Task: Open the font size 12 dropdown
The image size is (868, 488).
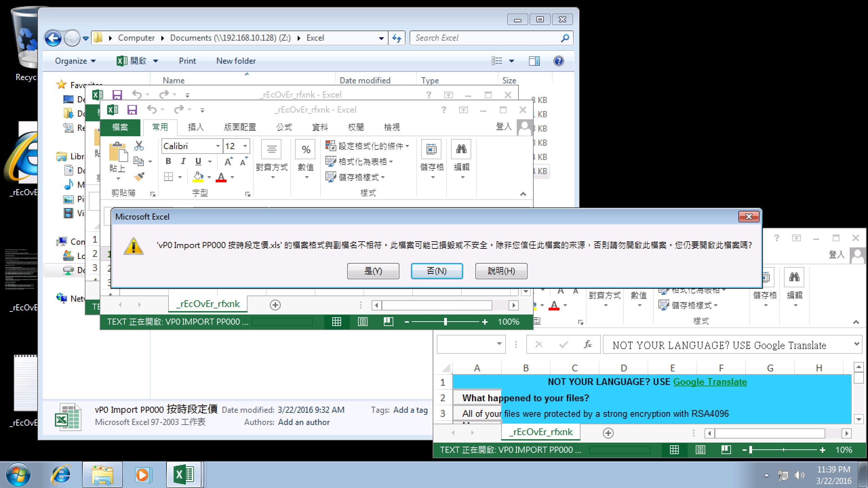Action: (245, 146)
